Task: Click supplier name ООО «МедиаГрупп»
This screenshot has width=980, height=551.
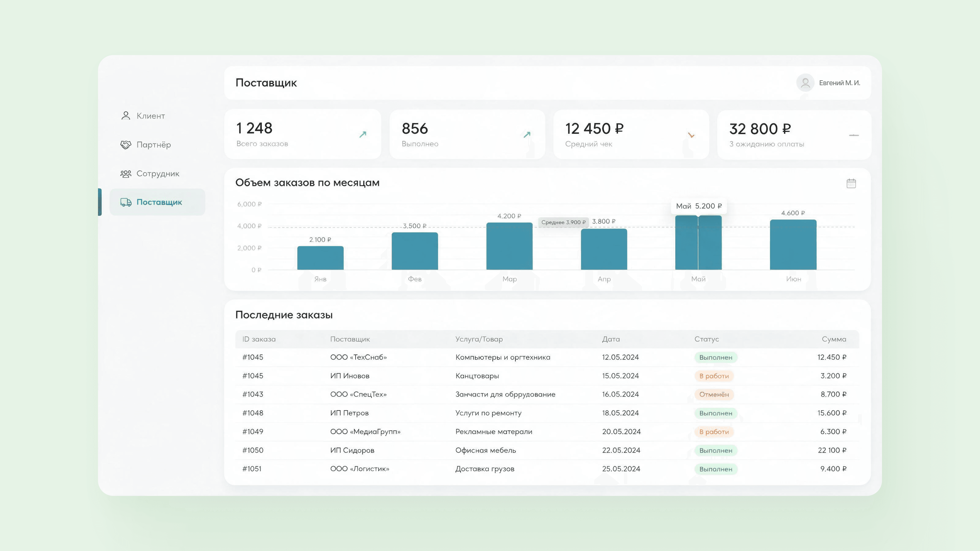Action: coord(365,432)
